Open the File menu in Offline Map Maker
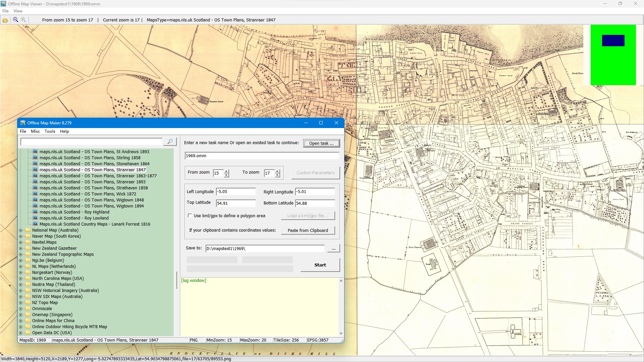Screen dimensions: 644x362 (x=23, y=131)
